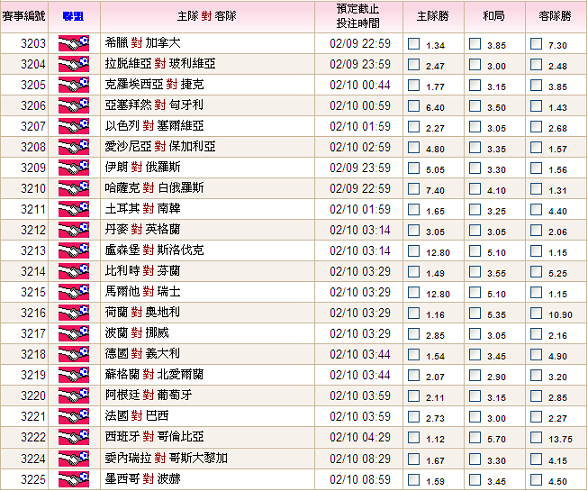Screen dimensions: 588x491
Task: Tick away win 5.25 for 比利時 對 芬蘭
Action: coord(536,272)
